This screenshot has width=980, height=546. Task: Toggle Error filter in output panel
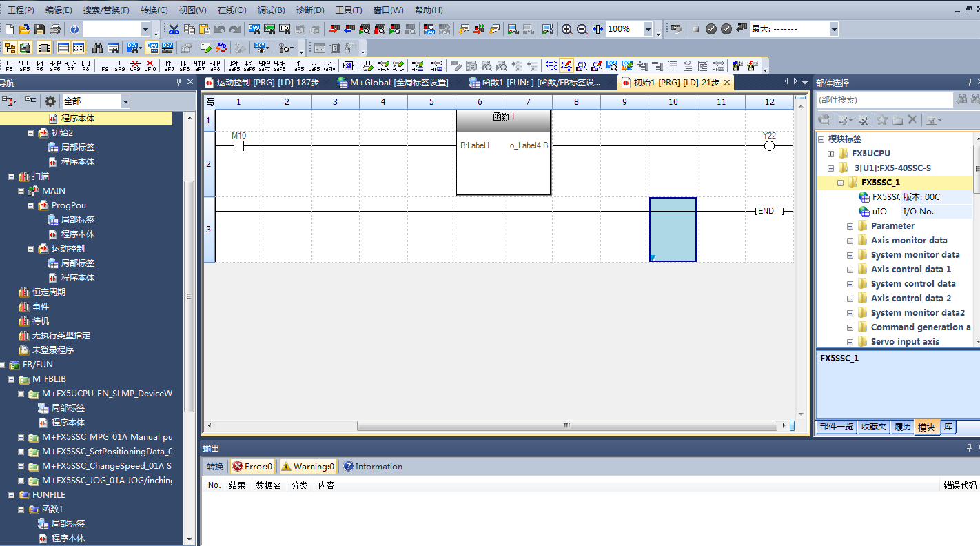click(x=253, y=467)
